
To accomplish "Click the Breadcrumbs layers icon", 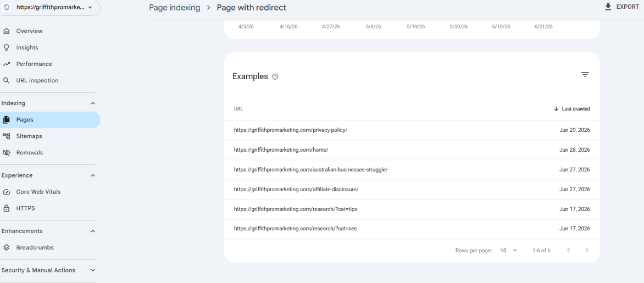I will click(x=6, y=248).
